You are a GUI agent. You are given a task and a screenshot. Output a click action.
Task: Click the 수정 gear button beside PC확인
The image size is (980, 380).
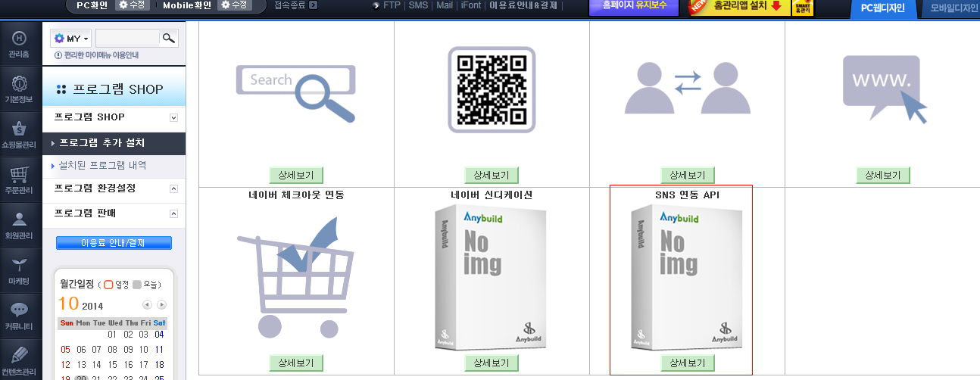133,5
